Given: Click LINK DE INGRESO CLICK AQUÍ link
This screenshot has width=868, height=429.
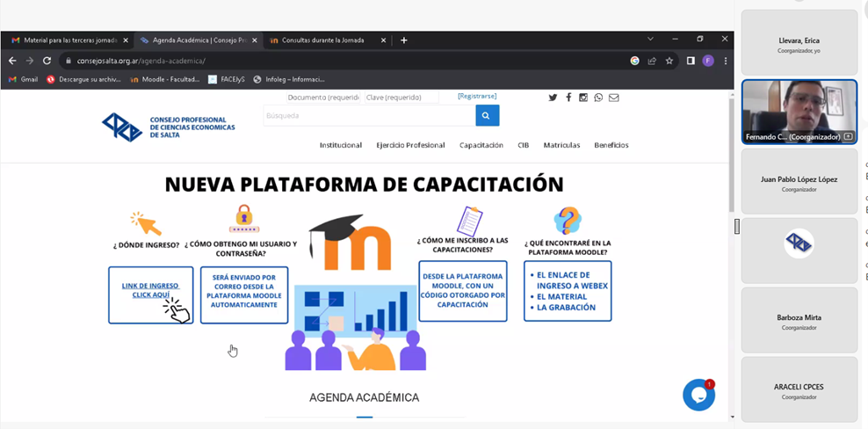Looking at the screenshot, I should [x=150, y=290].
